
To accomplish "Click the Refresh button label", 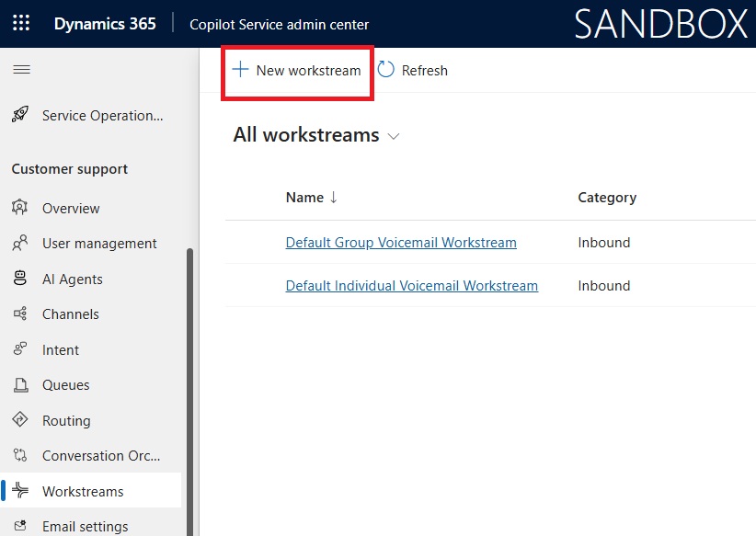I will (x=424, y=71).
